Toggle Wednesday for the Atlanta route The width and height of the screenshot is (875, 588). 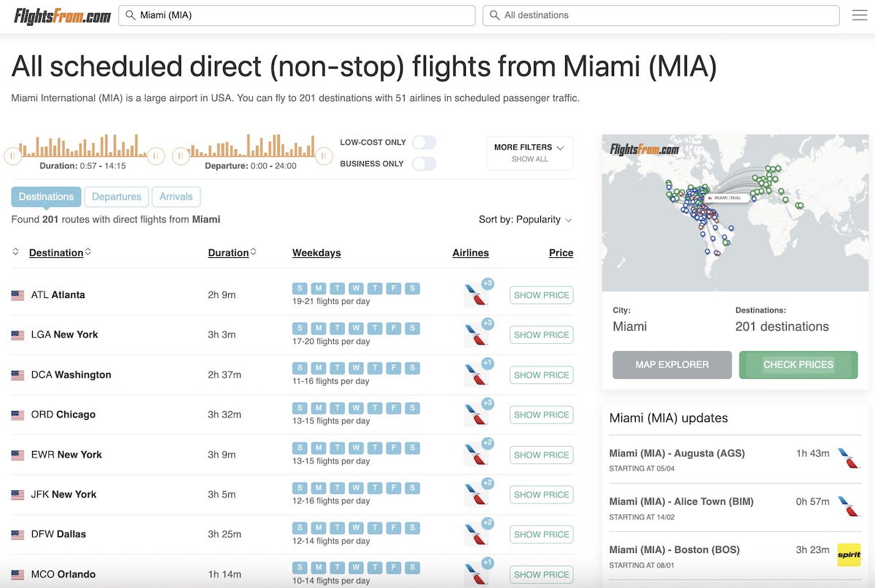(356, 289)
